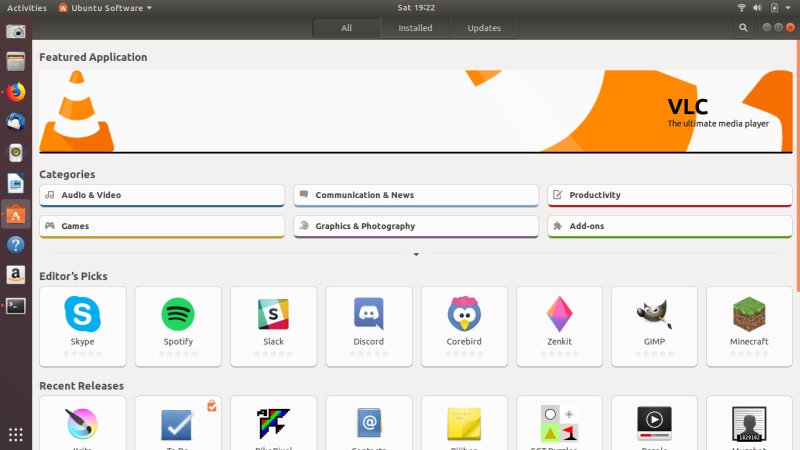Open the video player app in Recent Releases
This screenshot has height=450, width=800.
click(655, 423)
